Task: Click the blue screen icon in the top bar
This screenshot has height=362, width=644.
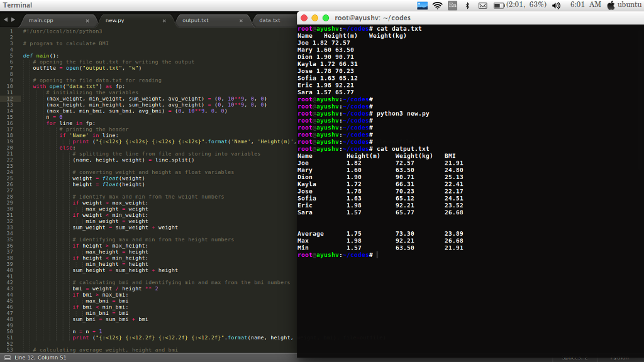Action: click(422, 5)
